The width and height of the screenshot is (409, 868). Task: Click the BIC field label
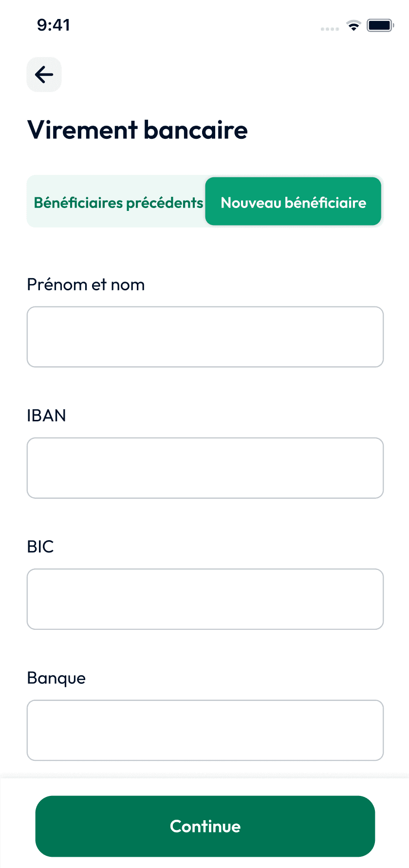tap(40, 547)
